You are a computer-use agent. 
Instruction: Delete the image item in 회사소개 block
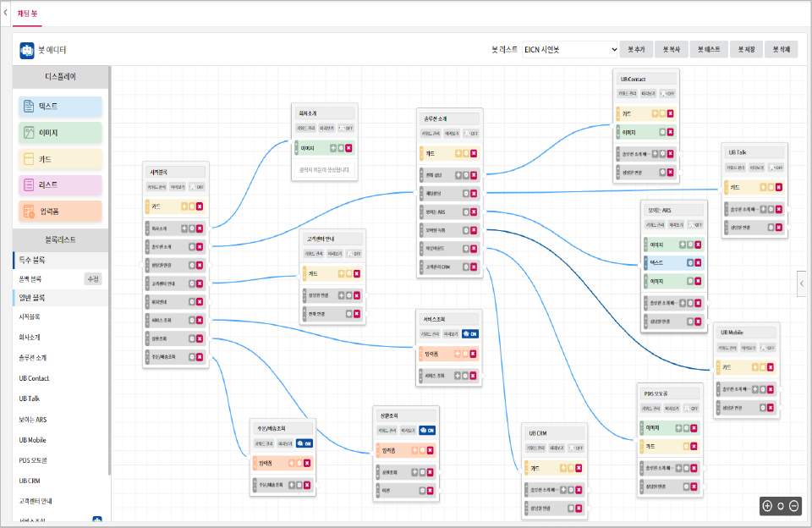(348, 148)
